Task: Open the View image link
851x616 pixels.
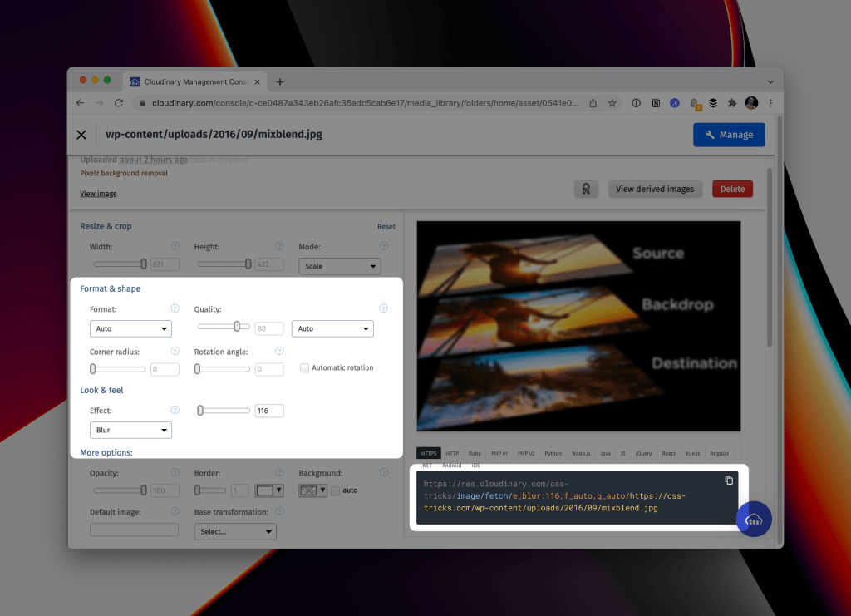Action: pos(98,194)
